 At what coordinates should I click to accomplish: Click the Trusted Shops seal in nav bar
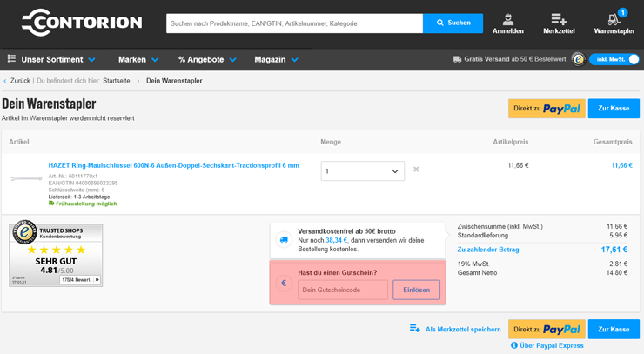(578, 59)
